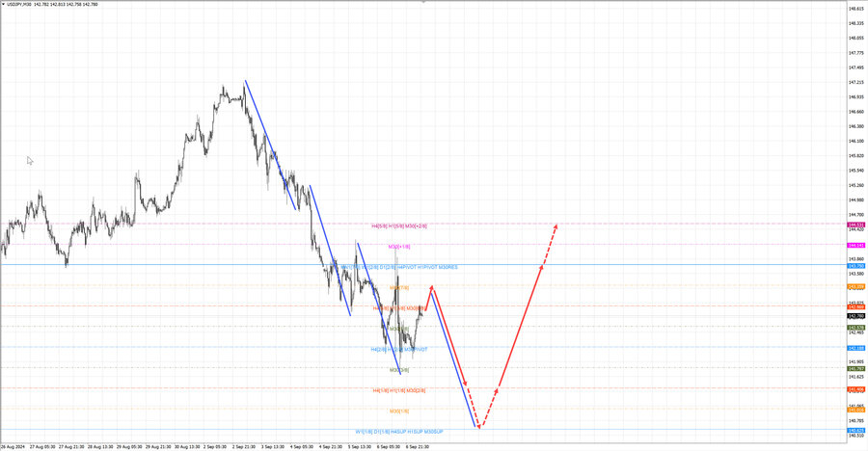Select the 144.980 price axis label
This screenshot has height=451, width=868.
pos(856,200)
